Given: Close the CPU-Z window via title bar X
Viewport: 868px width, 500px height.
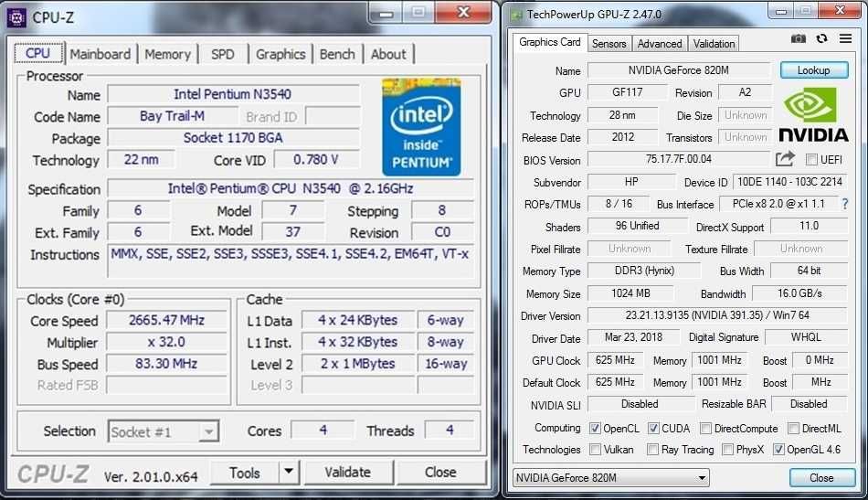Looking at the screenshot, I should [x=463, y=13].
